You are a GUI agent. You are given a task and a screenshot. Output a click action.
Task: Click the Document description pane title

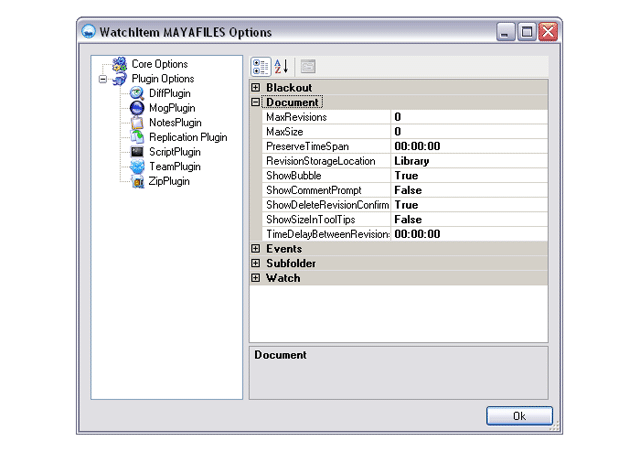tap(280, 355)
